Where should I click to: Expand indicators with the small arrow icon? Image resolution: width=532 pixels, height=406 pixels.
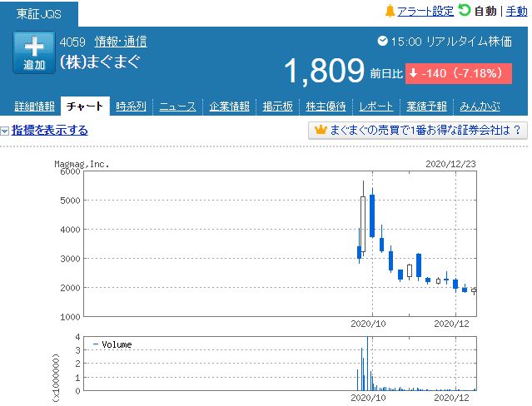[x=4, y=131]
